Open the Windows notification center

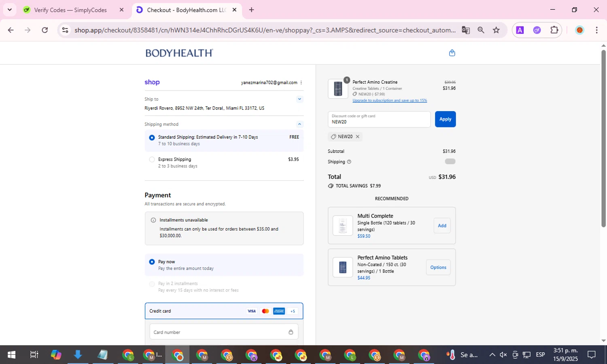pyautogui.click(x=592, y=355)
